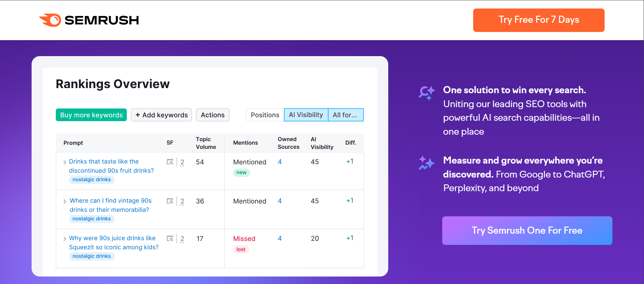644x284 pixels.
Task: Click 'Mentioned' in the 'Drinks that taste like' row
Action: coord(250,162)
